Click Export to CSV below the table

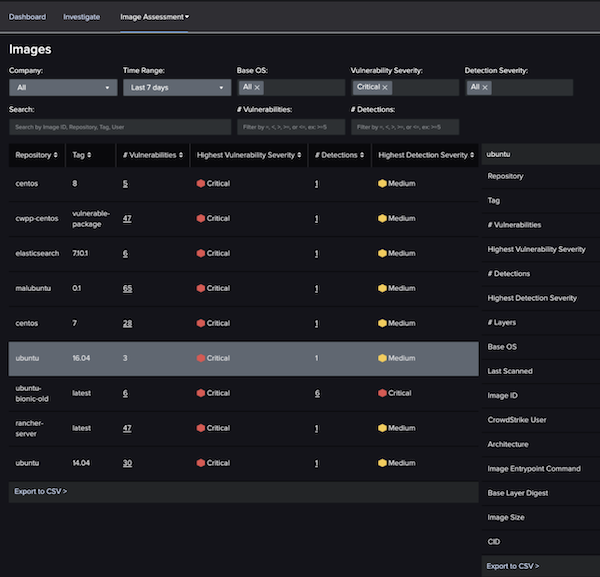[40, 491]
